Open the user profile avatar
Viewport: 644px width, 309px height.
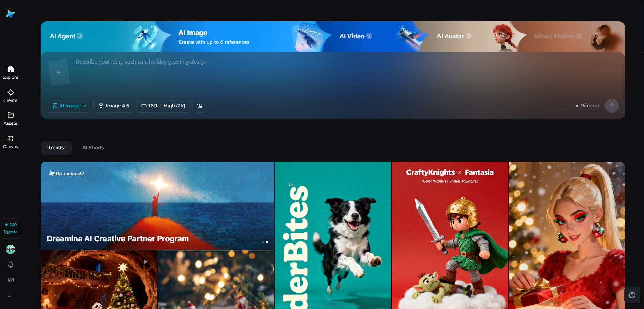11,250
